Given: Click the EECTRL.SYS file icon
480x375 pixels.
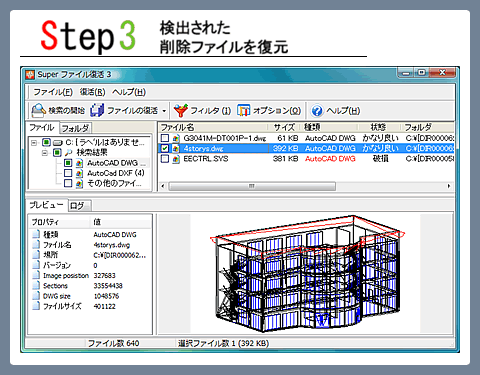Looking at the screenshot, I should pos(176,159).
